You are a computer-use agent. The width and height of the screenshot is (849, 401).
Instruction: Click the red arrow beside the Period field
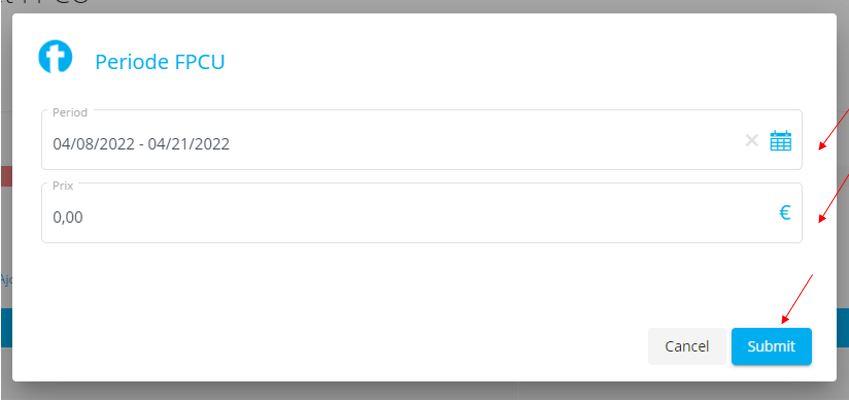tap(834, 128)
